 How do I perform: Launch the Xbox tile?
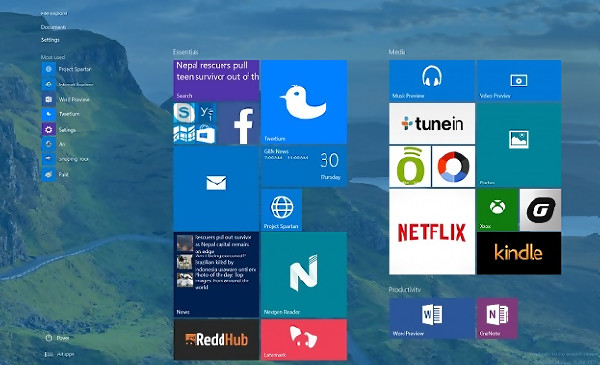[497, 210]
